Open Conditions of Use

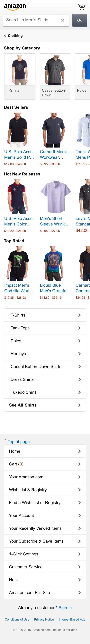[x=17, y=619]
